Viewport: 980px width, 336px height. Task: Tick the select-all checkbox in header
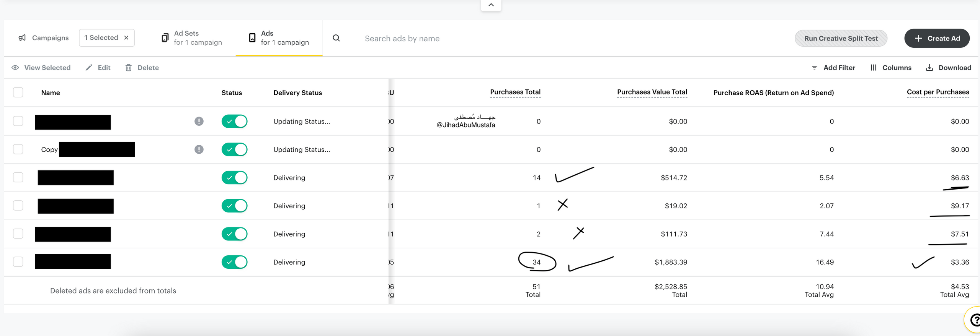[18, 93]
